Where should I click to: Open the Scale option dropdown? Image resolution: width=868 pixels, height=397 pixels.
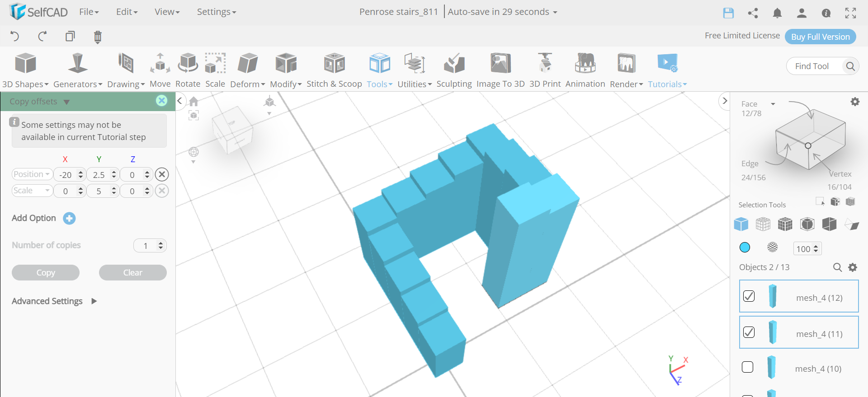[32, 191]
